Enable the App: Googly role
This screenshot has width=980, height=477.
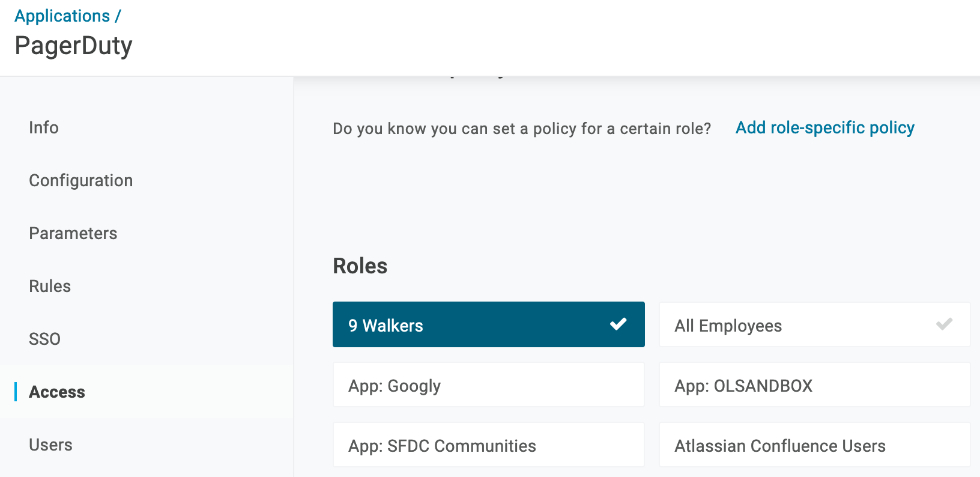pyautogui.click(x=489, y=384)
